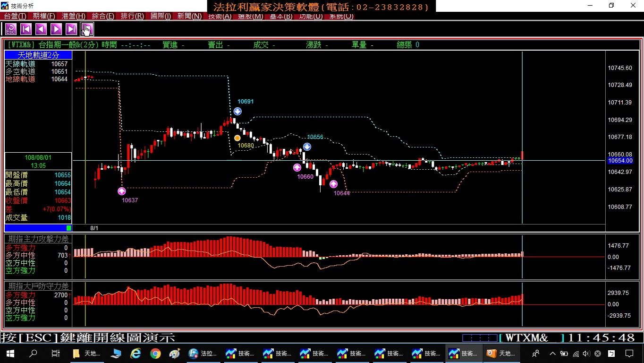Click the battery status tray icon
Image resolution: width=644 pixels, height=363 pixels.
click(564, 353)
